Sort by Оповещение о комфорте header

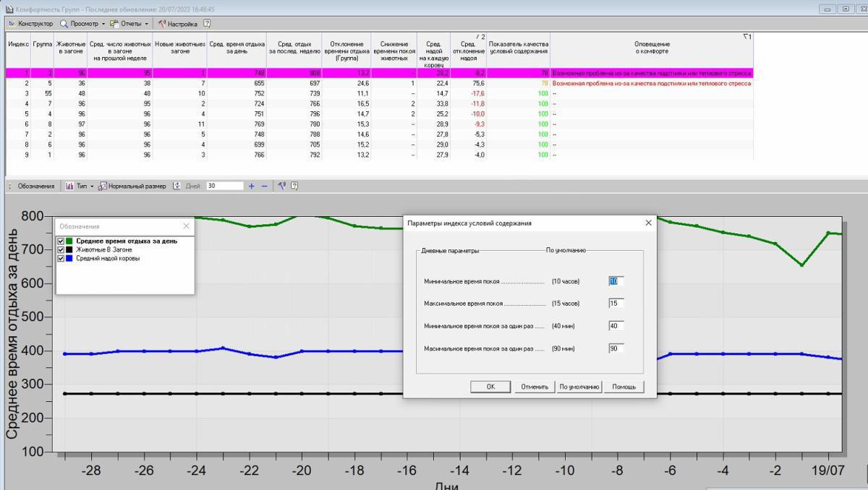click(652, 49)
